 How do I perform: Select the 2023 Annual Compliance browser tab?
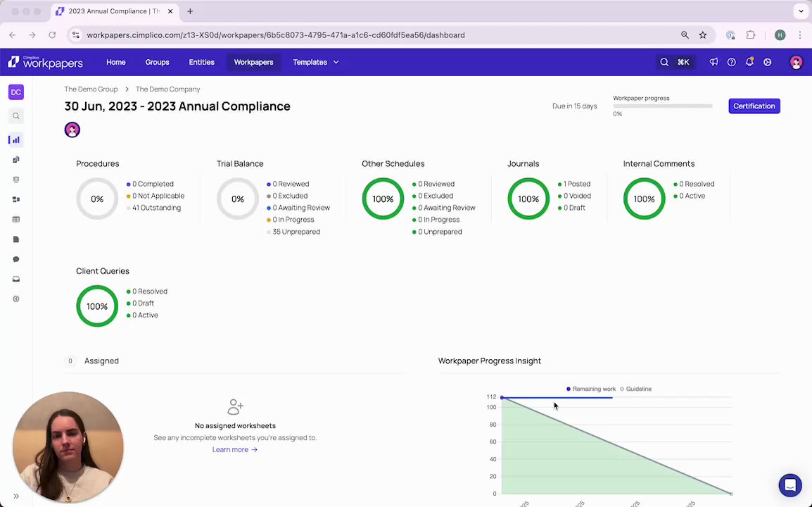pyautogui.click(x=115, y=11)
